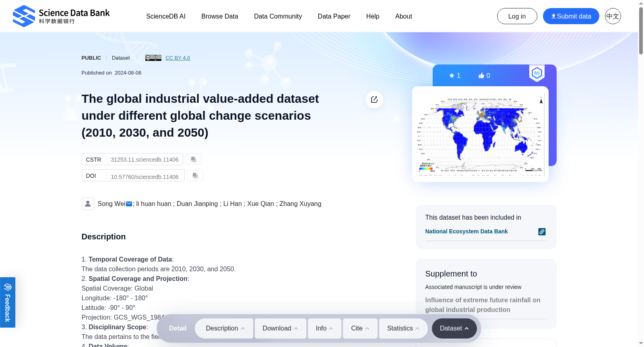Expand the Statistics dropdown
The height and width of the screenshot is (347, 644).
[x=404, y=328]
